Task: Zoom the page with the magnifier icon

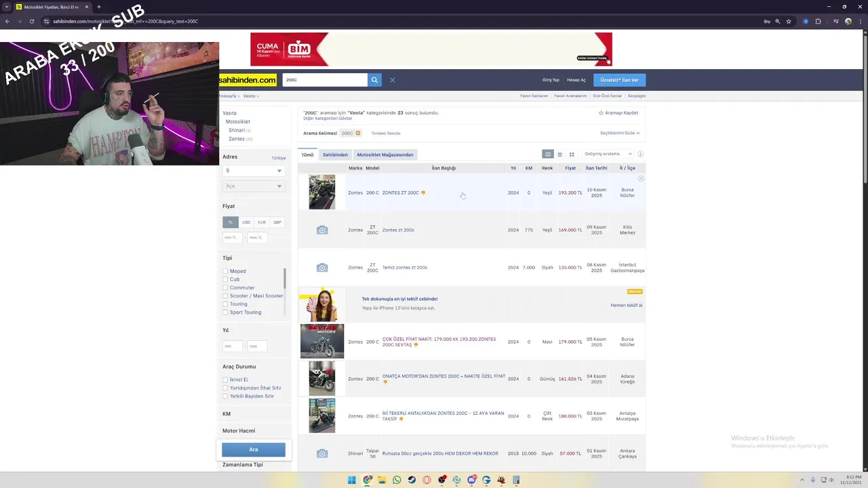Action: click(778, 21)
